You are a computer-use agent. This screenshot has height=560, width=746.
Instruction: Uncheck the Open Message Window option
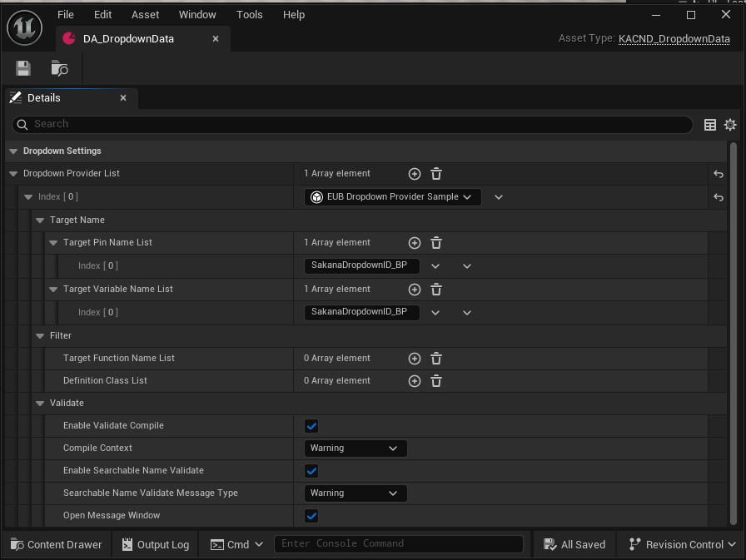point(311,516)
